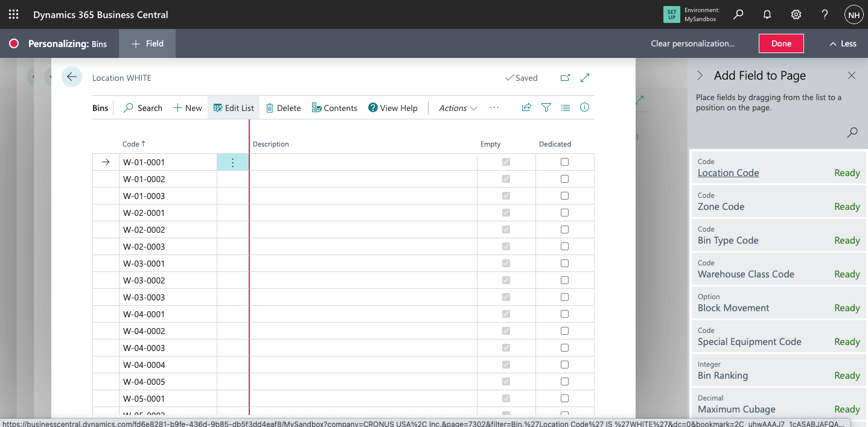Toggle Dedicated checkbox for W-04-0003
868x427 pixels.
tap(564, 348)
